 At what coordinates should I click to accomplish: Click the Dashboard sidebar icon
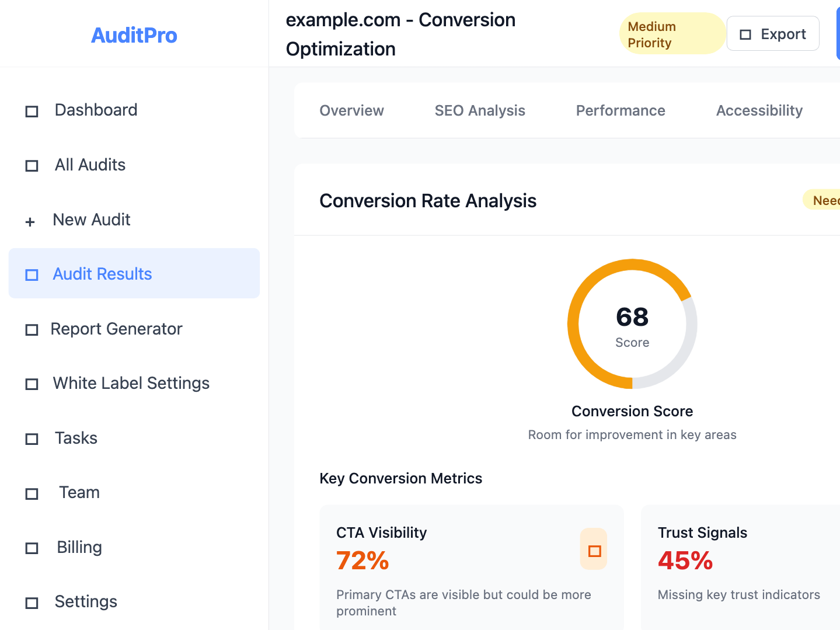click(x=32, y=111)
